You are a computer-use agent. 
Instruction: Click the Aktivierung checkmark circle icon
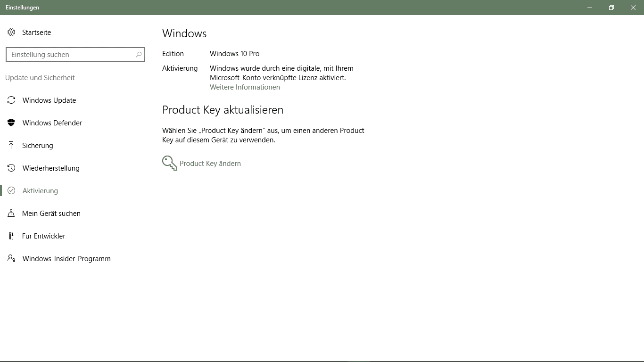[11, 191]
